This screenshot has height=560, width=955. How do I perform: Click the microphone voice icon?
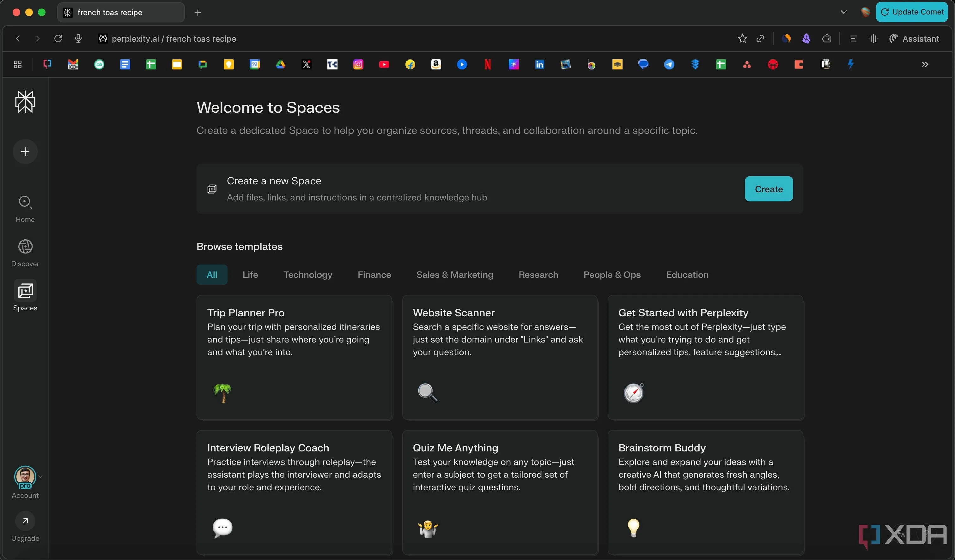point(78,39)
